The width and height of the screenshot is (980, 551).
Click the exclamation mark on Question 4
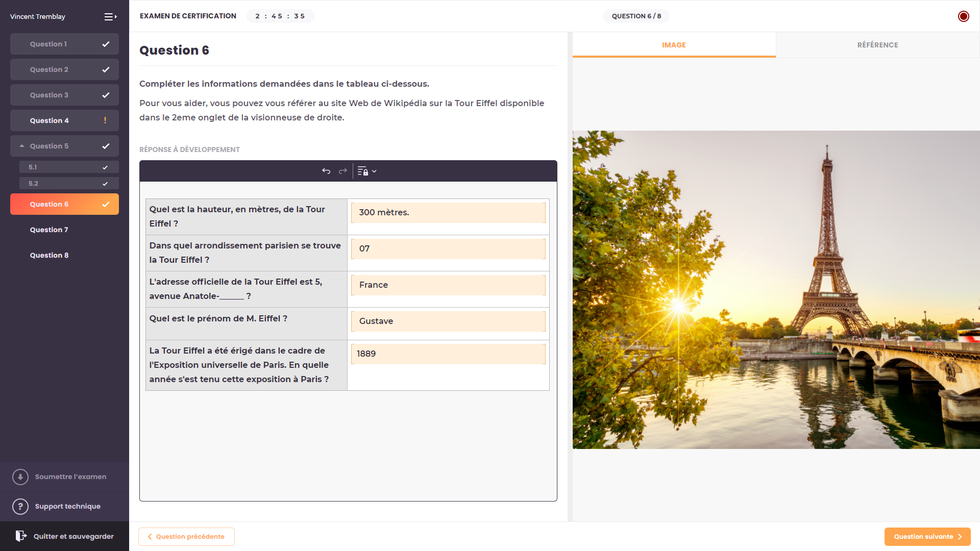(x=105, y=120)
